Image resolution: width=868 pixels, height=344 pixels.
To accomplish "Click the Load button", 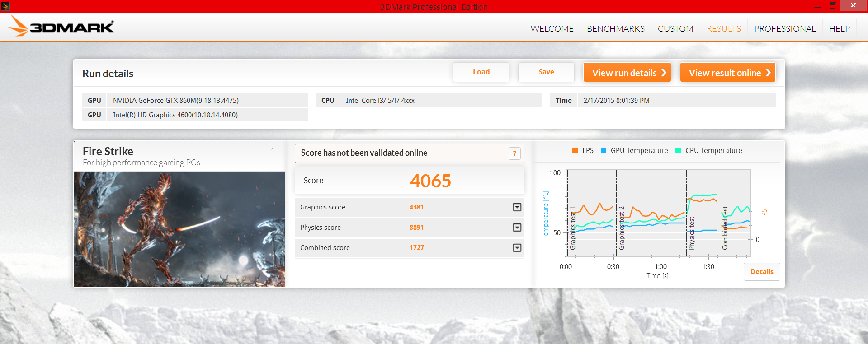I will pyautogui.click(x=481, y=72).
